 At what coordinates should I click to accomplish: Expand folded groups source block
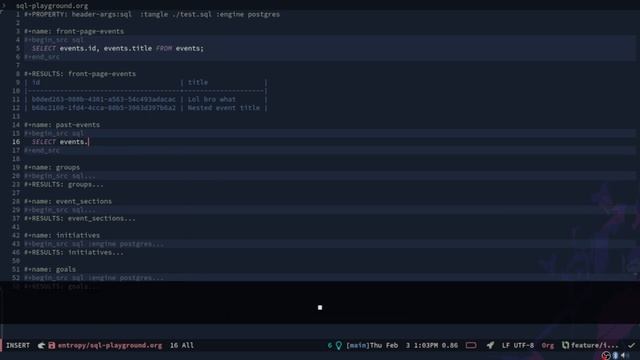coord(60,176)
